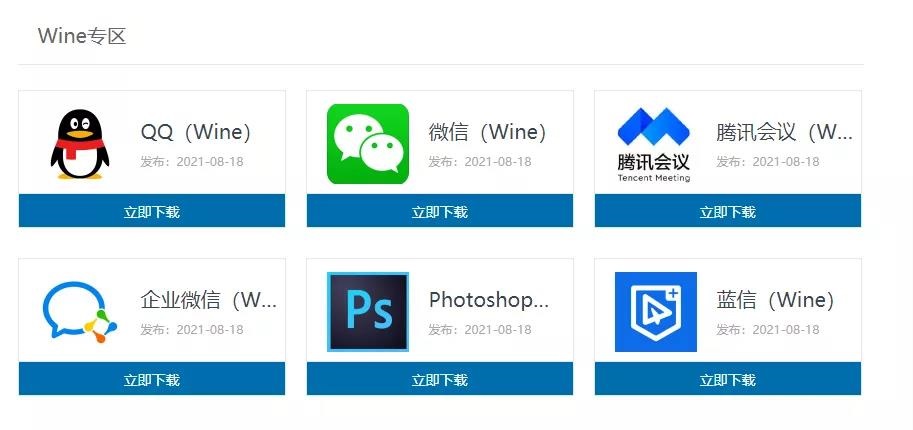Download Photoshop with 立即下载 button
The width and height of the screenshot is (913, 430).
coord(440,379)
